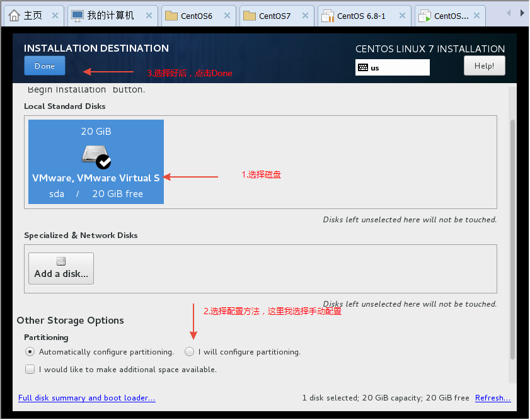Click the Specialized & Network Disks heading
This screenshot has width=530, height=420.
(x=81, y=236)
